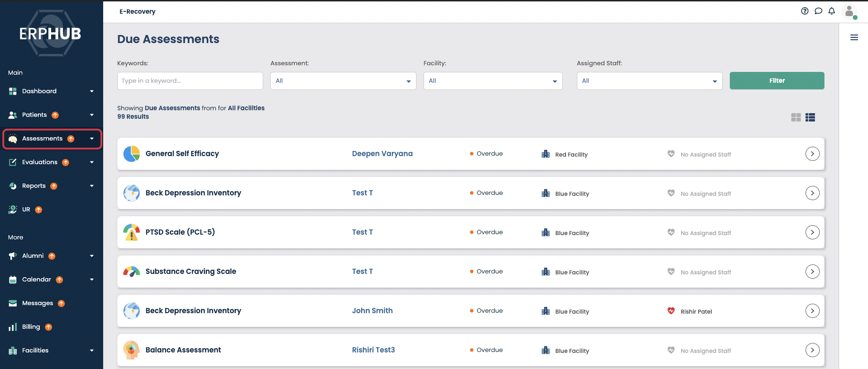Open the Assigned Staff dropdown
Image resolution: width=868 pixels, height=369 pixels.
[649, 81]
